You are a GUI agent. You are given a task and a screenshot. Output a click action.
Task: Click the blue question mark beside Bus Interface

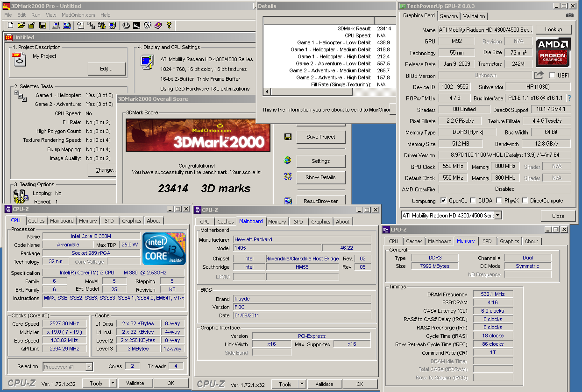click(569, 98)
